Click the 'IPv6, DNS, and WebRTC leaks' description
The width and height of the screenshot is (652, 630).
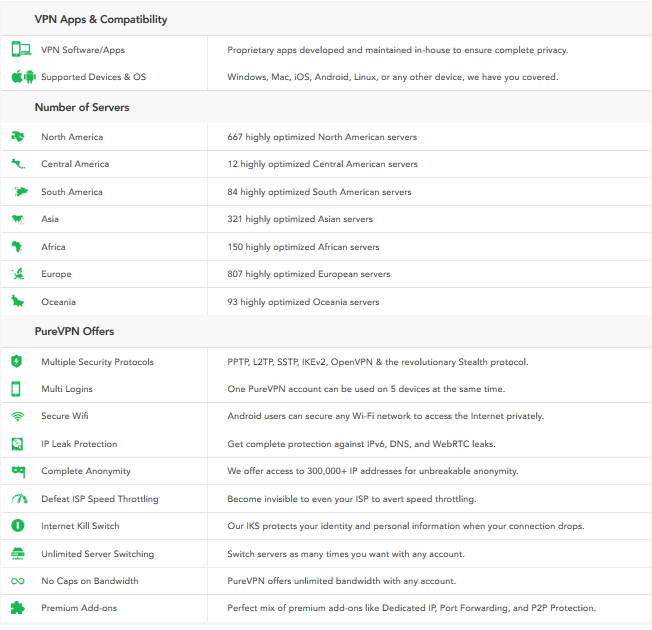[361, 444]
